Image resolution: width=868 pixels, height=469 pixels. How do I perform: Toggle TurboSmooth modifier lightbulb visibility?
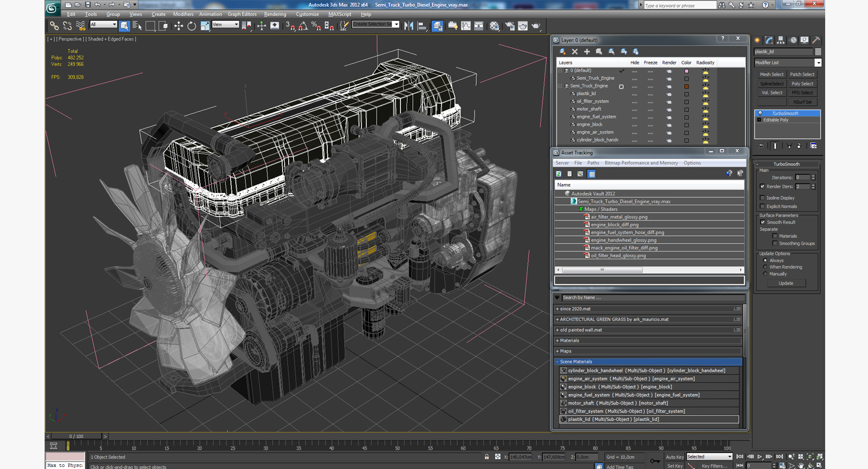760,113
